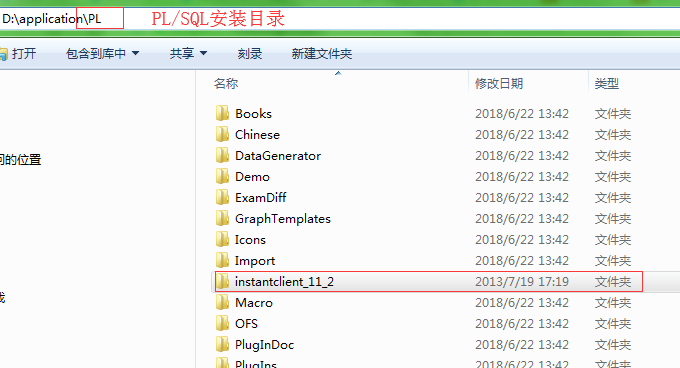Click the modified date of GraphTemplates
Image resolution: width=680 pixels, height=368 pixels.
[x=522, y=218]
